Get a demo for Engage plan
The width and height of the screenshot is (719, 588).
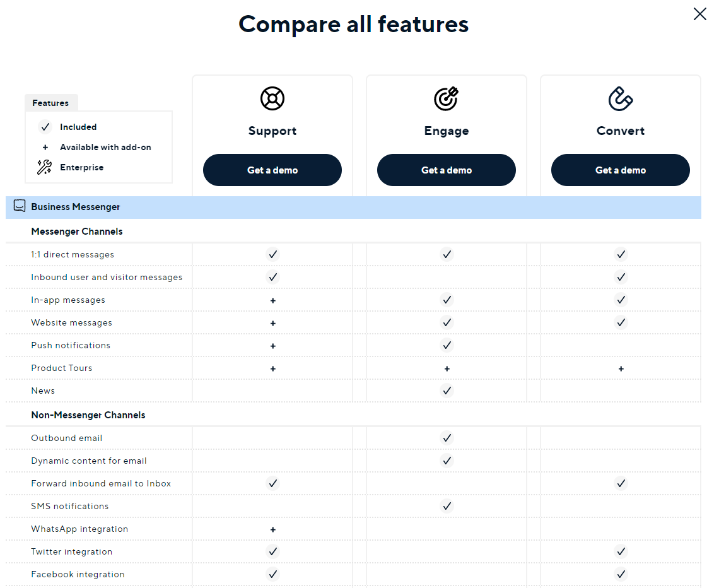(446, 170)
